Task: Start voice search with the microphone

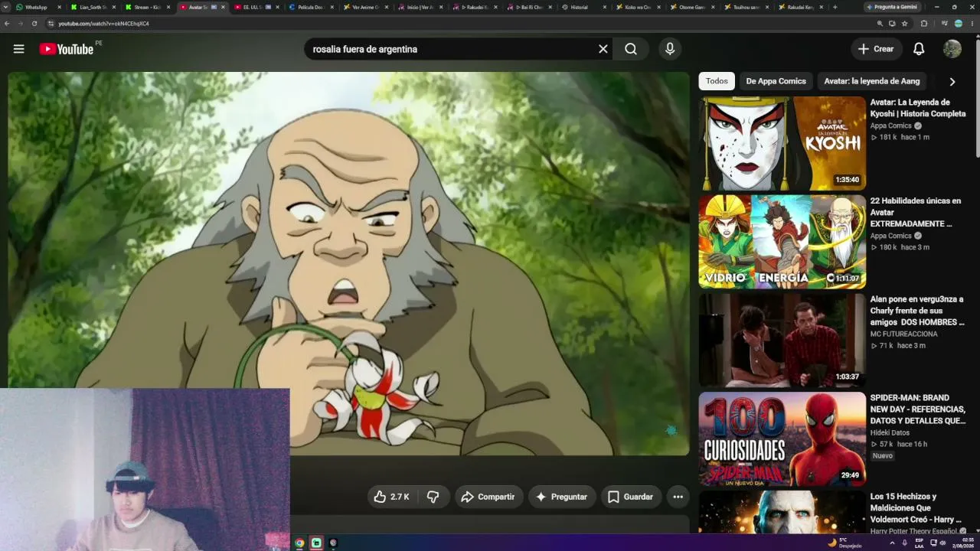Action: (x=670, y=49)
